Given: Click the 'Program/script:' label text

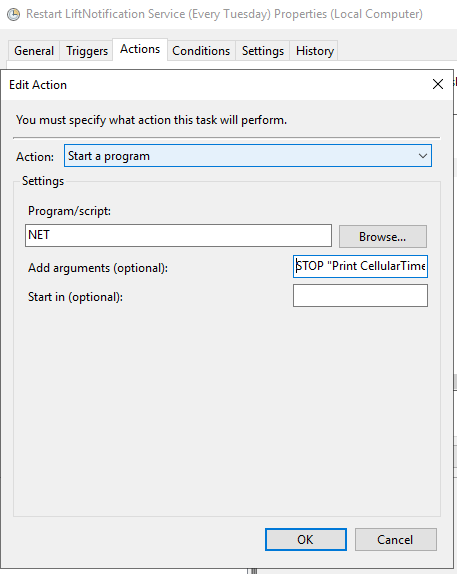Looking at the screenshot, I should [69, 211].
